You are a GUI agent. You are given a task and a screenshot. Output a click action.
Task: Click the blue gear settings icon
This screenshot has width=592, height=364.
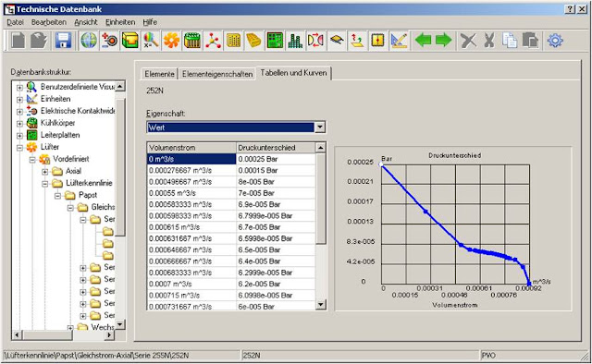555,41
